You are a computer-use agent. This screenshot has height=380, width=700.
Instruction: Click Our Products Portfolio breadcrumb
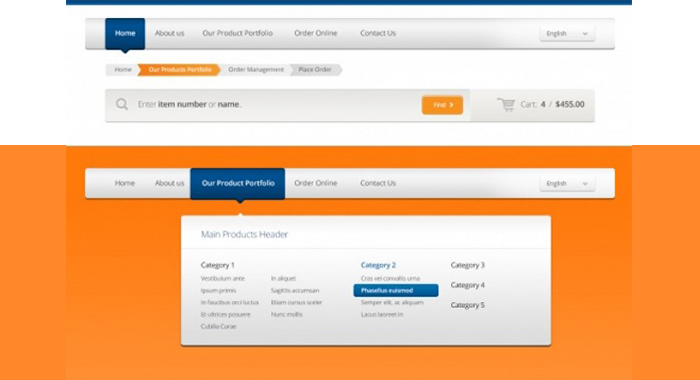(179, 70)
